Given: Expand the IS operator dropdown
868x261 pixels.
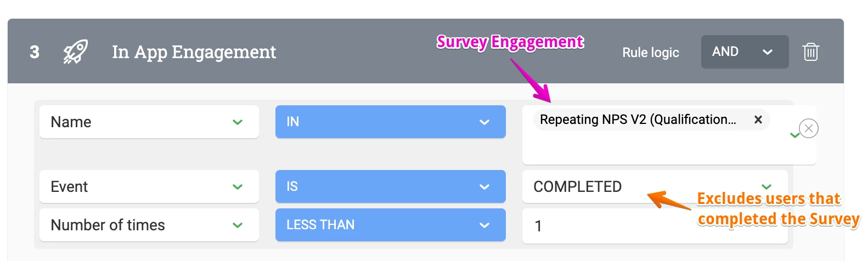Looking at the screenshot, I should (x=390, y=186).
